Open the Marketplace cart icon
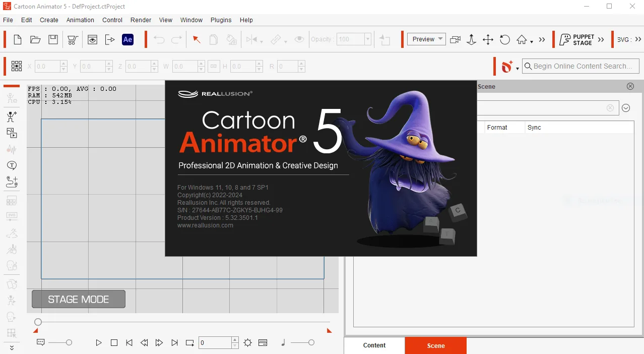 (x=73, y=39)
